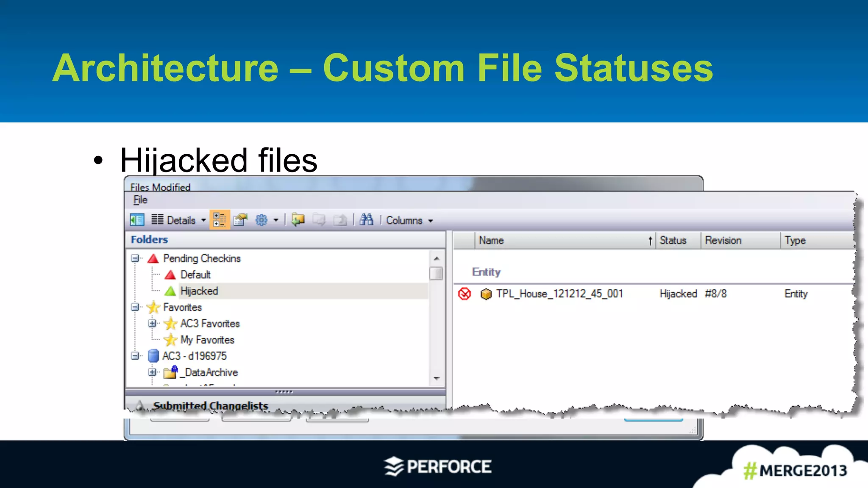Click the blue gear settings icon
This screenshot has height=488, width=868.
point(262,220)
